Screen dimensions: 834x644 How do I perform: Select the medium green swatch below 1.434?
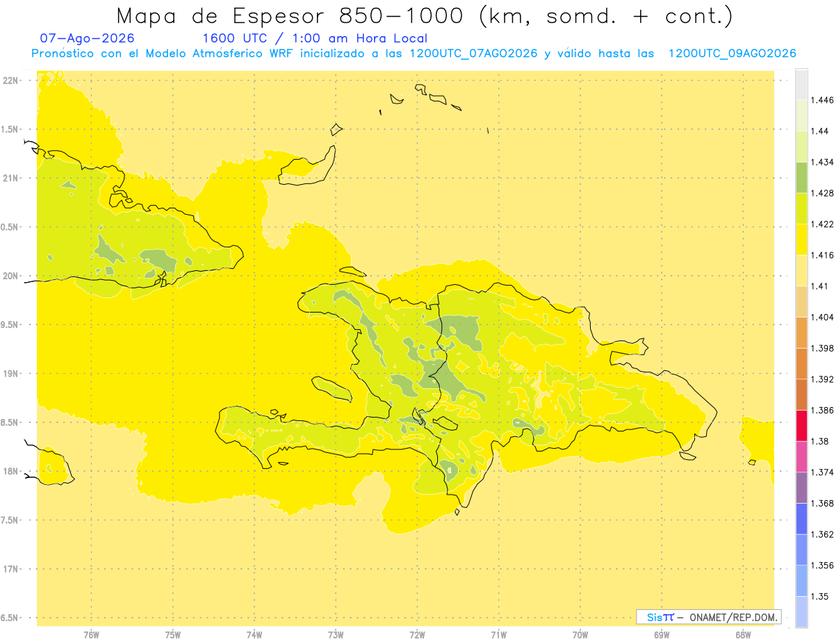(x=801, y=177)
